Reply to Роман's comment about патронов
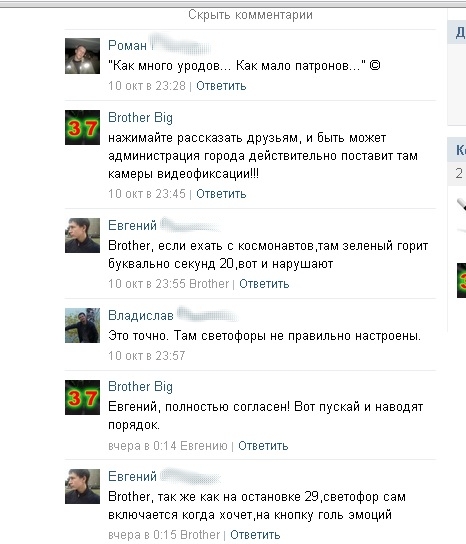The width and height of the screenshot is (466, 544). 221,86
